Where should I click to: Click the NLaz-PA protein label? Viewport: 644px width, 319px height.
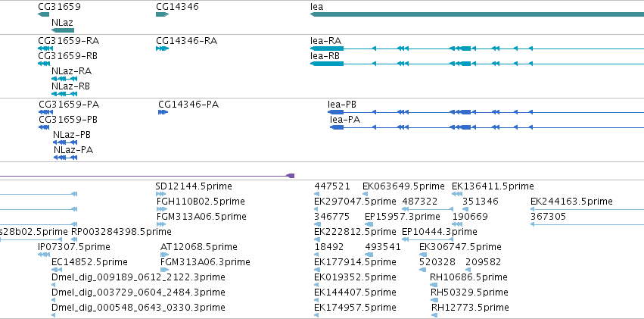73,150
